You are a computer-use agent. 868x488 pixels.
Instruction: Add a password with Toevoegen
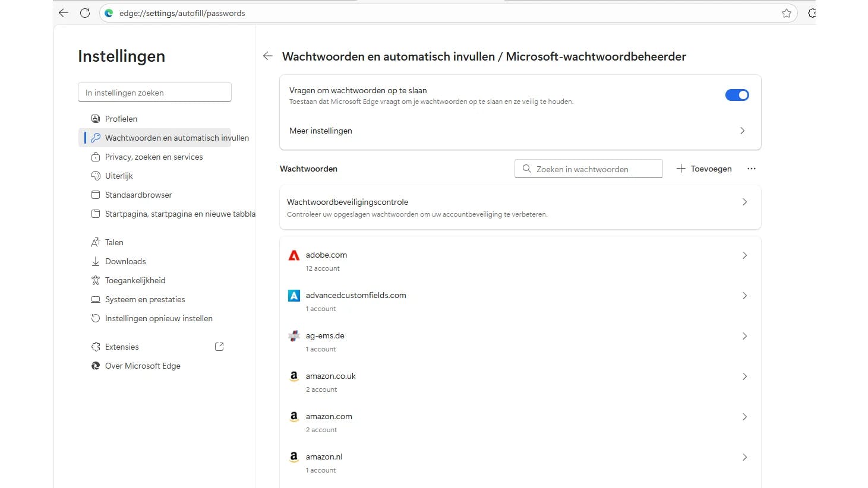pyautogui.click(x=704, y=169)
